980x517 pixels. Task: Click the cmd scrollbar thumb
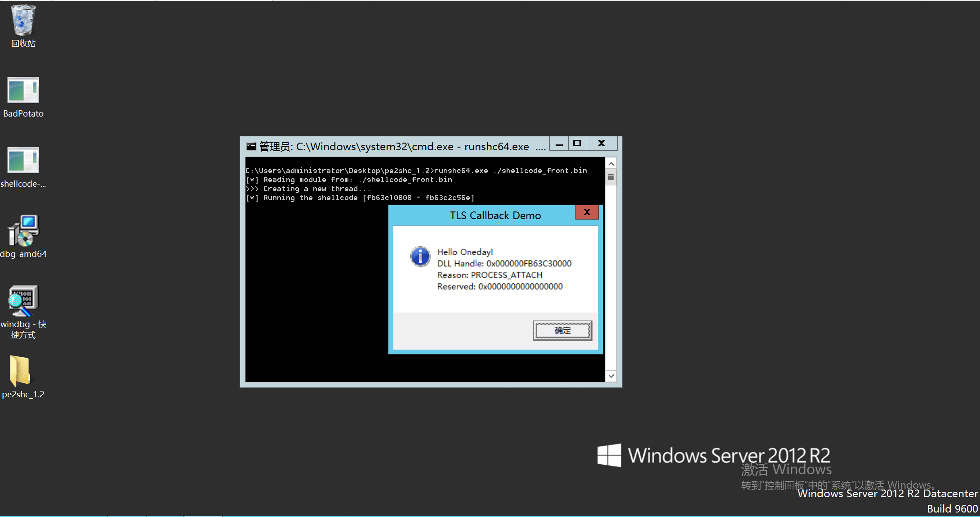tap(611, 177)
